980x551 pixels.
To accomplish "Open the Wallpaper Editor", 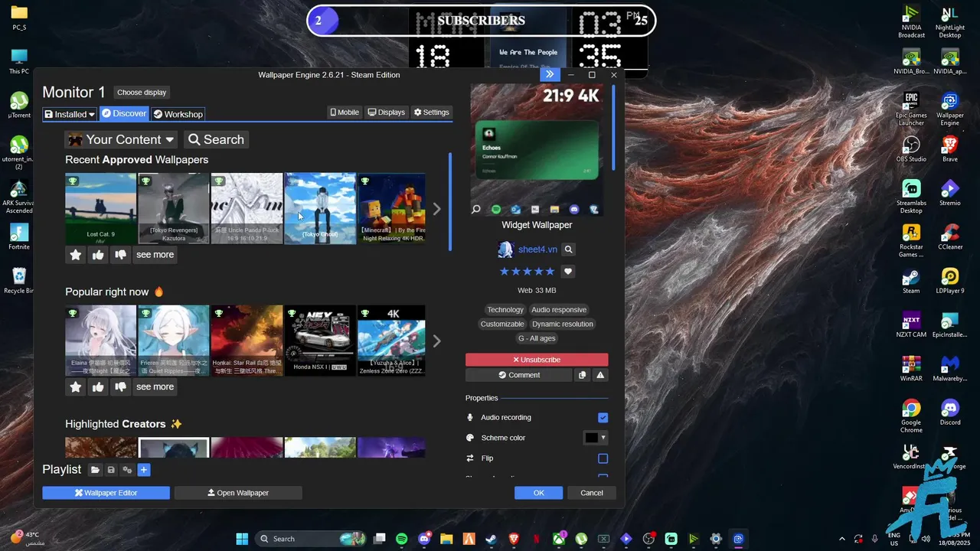I will coord(106,493).
